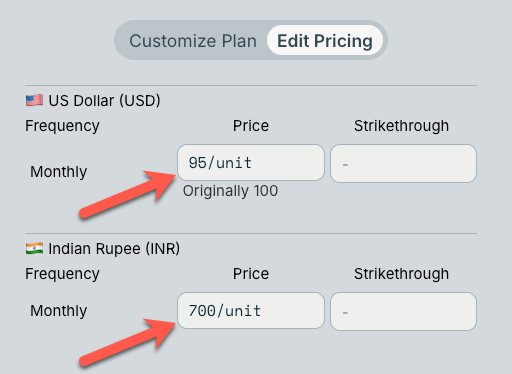
Task: Click the USD Frequency column header
Action: [x=62, y=126]
